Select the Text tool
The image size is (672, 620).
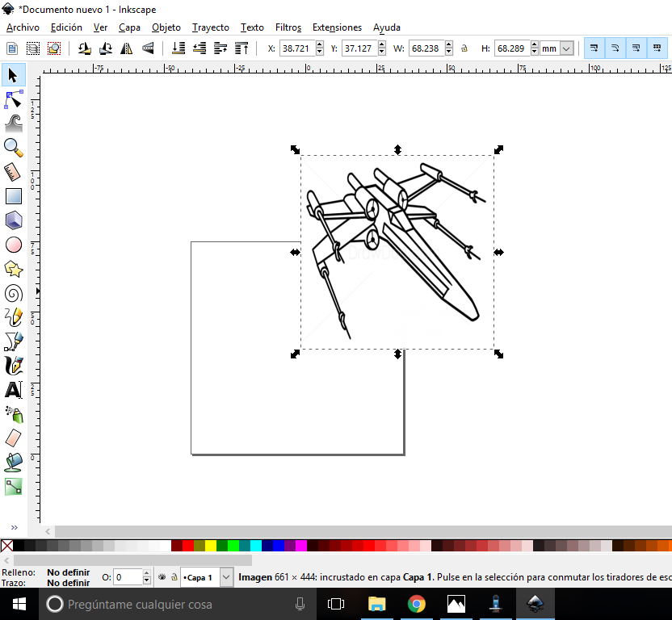click(x=13, y=390)
